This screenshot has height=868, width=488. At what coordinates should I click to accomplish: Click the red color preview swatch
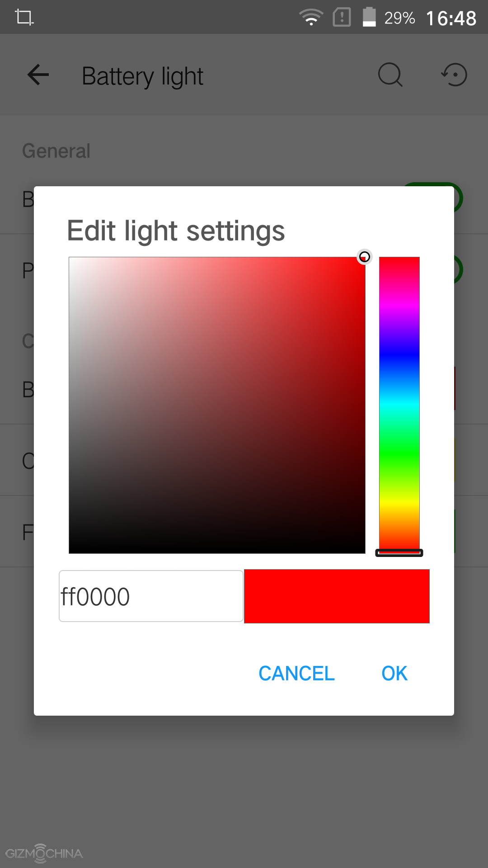(337, 596)
